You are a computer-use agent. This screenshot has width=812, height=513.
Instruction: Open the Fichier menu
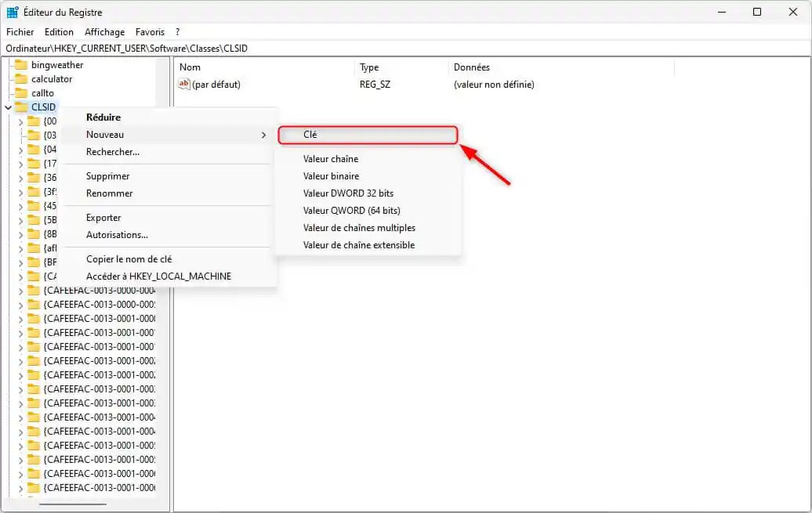click(x=20, y=32)
